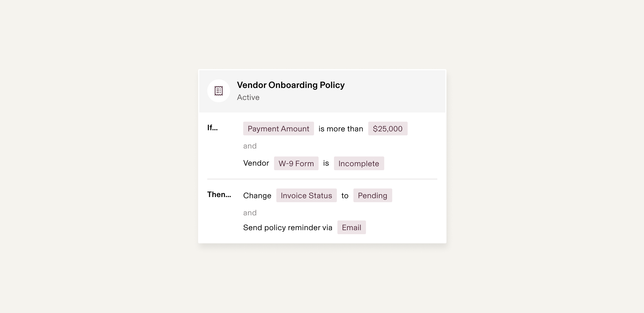Click the If... condition label
Image resolution: width=644 pixels, height=313 pixels.
tap(212, 128)
